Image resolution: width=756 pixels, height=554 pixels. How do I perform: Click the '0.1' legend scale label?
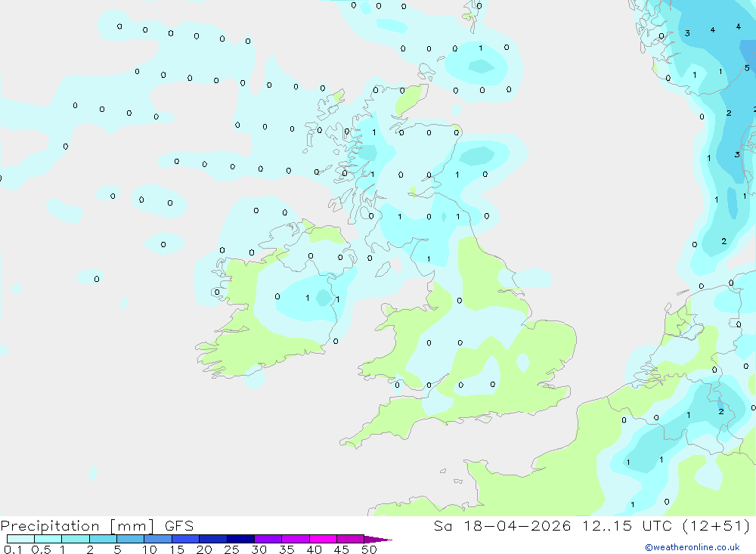tap(13, 549)
